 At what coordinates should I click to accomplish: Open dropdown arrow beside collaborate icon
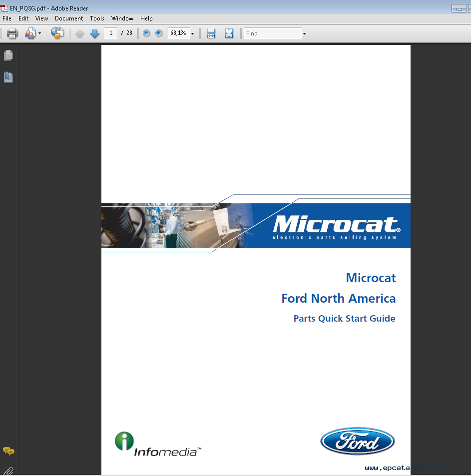coord(40,33)
